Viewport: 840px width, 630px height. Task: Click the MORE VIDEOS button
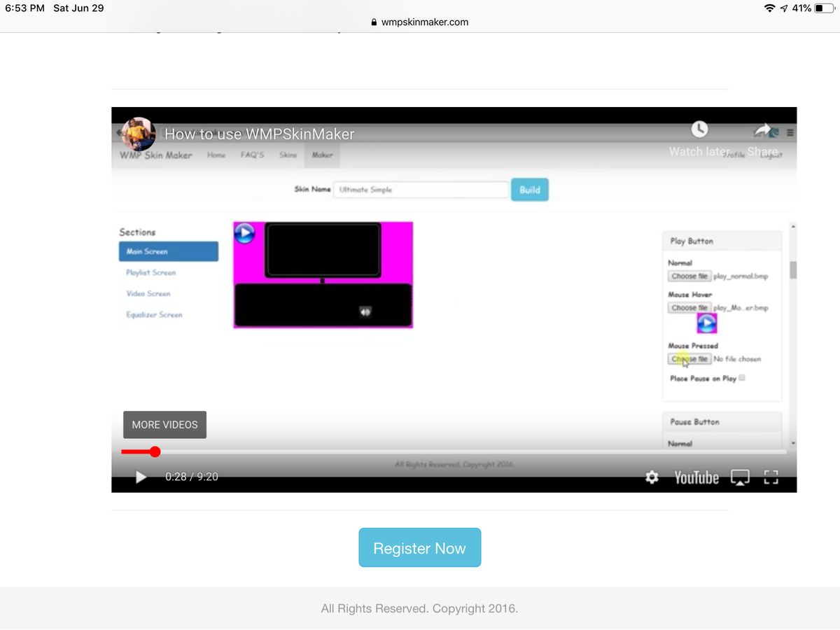[164, 425]
